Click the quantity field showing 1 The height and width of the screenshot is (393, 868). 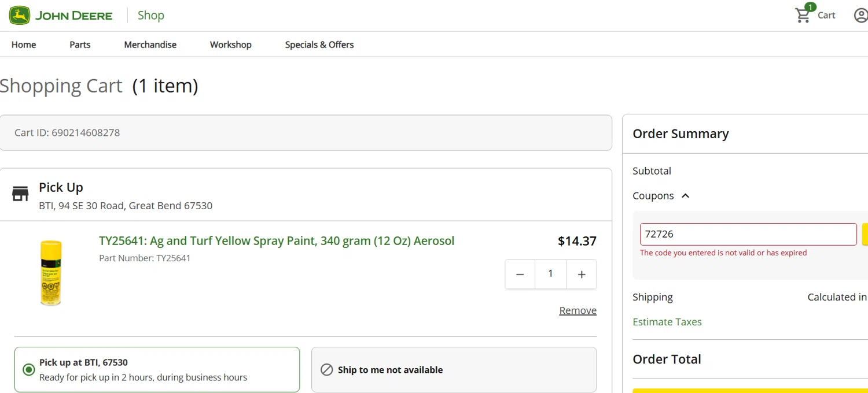(551, 275)
